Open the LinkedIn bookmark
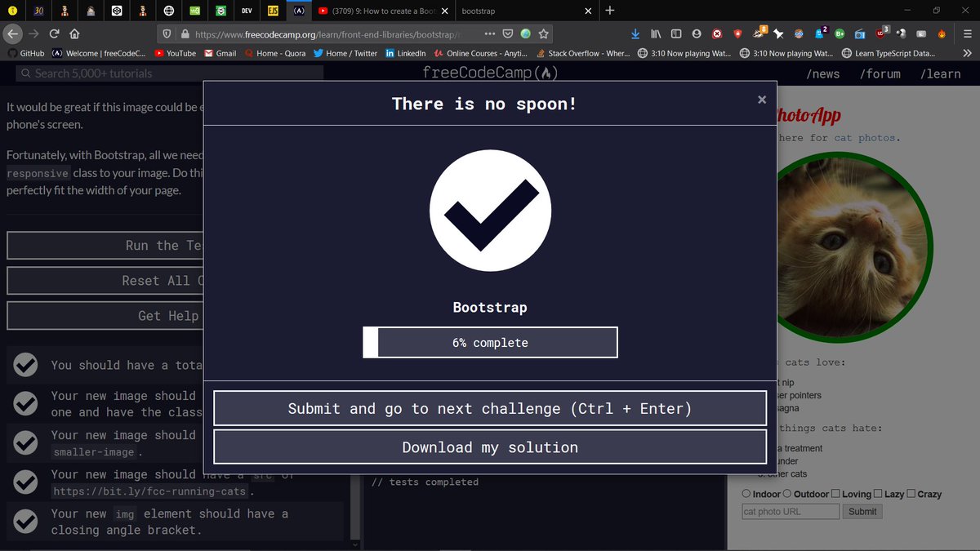This screenshot has height=551, width=980. click(x=406, y=53)
